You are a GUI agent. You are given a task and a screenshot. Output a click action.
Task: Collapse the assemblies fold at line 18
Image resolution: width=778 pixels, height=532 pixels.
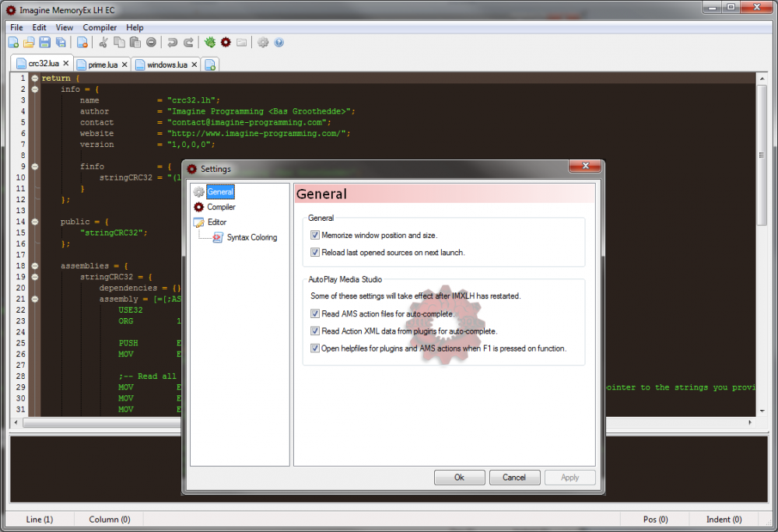pyautogui.click(x=35, y=266)
